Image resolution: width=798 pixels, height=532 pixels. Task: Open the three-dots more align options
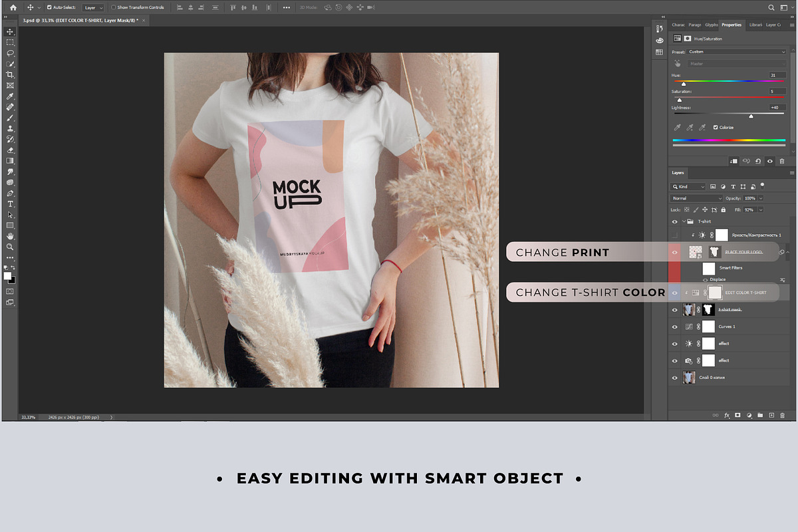pos(287,7)
